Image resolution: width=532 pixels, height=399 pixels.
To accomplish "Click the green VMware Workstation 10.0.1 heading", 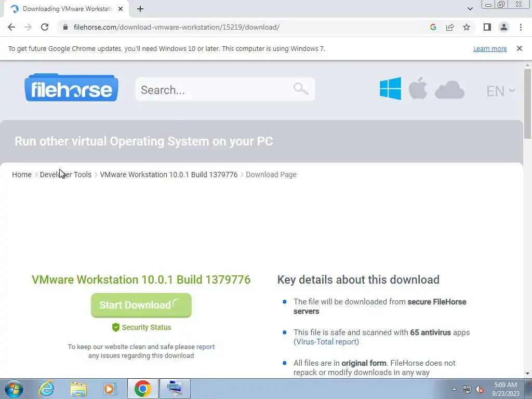I will pos(141,280).
